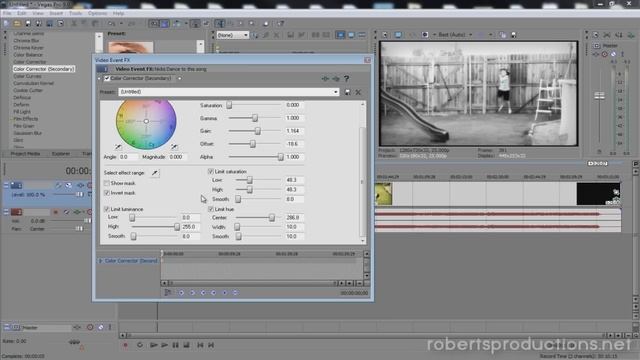Image resolution: width=640 pixels, height=360 pixels.
Task: Click the Go to Start transport button
Action: pyautogui.click(x=200, y=345)
